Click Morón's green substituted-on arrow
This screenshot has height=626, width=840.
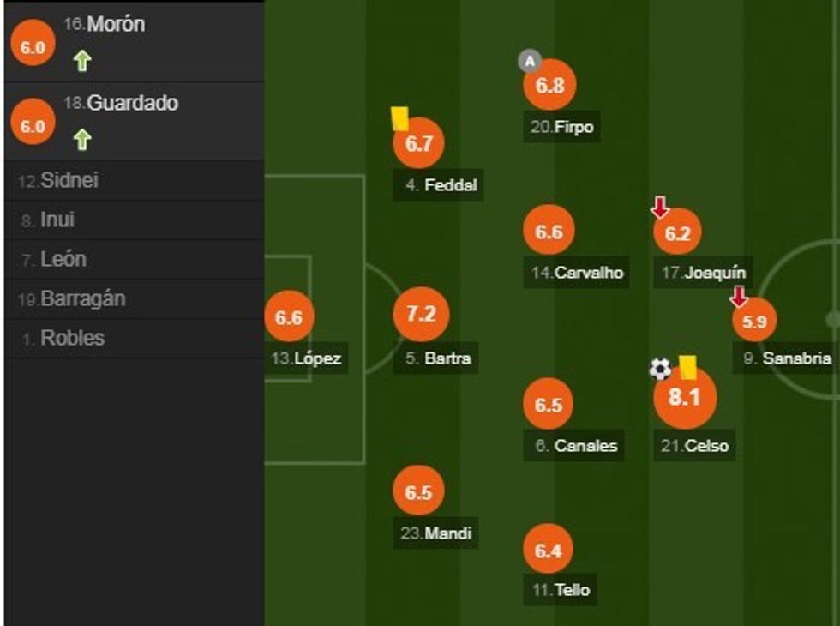point(82,61)
